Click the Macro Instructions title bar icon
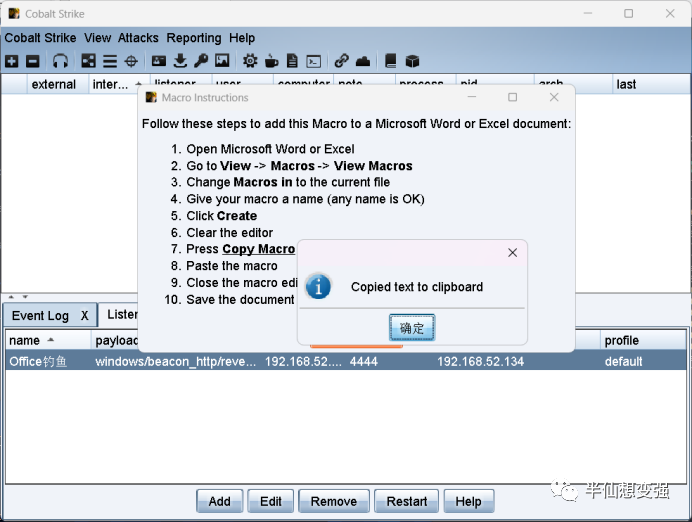 (151, 97)
